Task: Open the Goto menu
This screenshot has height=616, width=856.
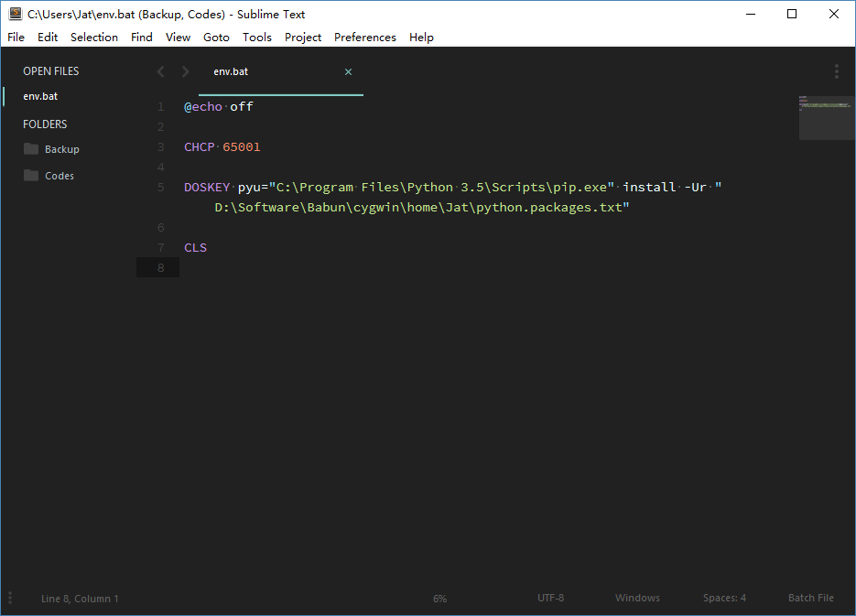Action: [216, 38]
